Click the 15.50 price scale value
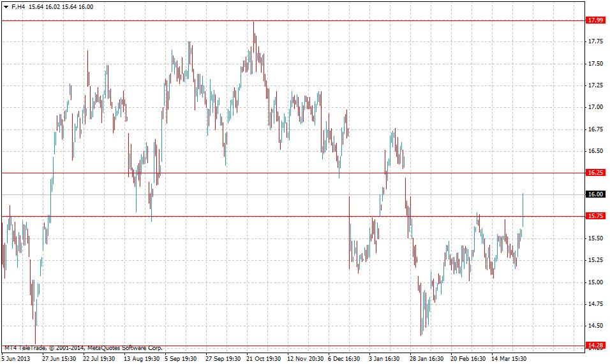The height and width of the screenshot is (364, 610). click(x=595, y=238)
